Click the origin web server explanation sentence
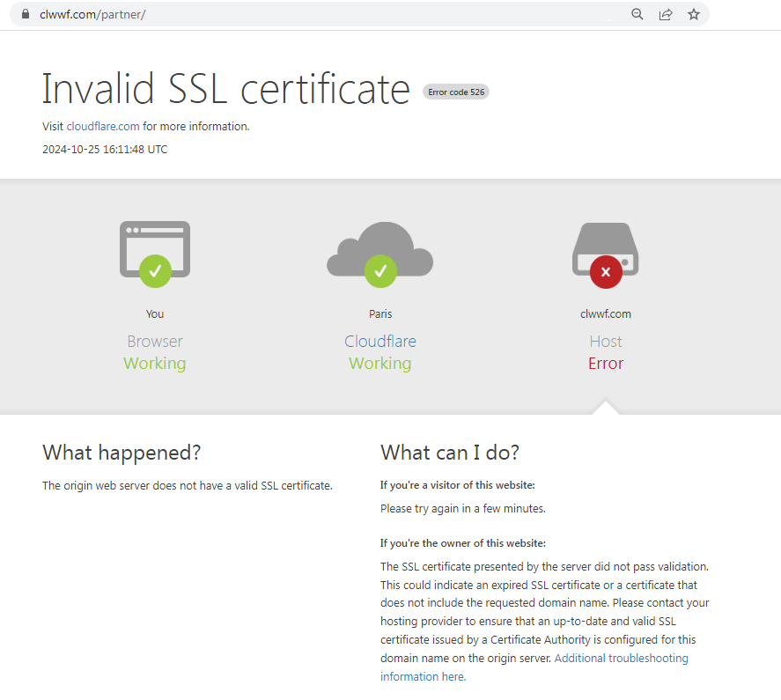This screenshot has height=700, width=781. coord(188,486)
